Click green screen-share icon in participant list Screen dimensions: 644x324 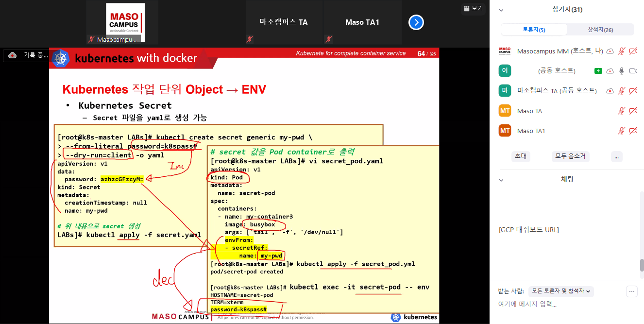[x=598, y=71]
